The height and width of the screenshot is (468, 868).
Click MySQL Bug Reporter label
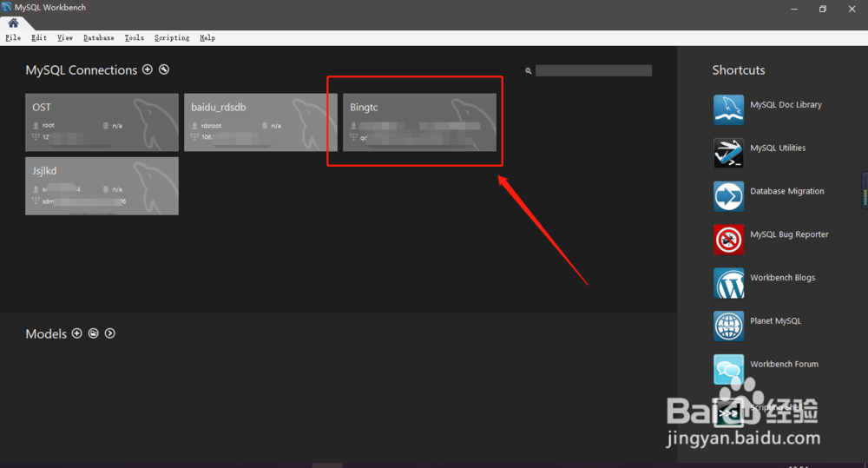(789, 234)
